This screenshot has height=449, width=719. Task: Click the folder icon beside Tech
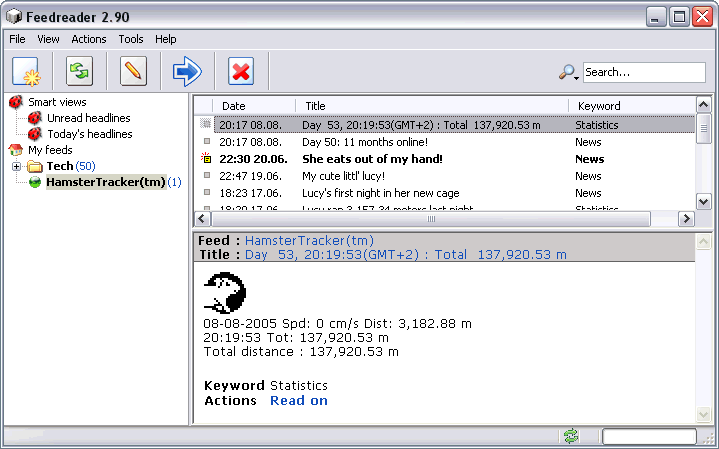[x=34, y=166]
